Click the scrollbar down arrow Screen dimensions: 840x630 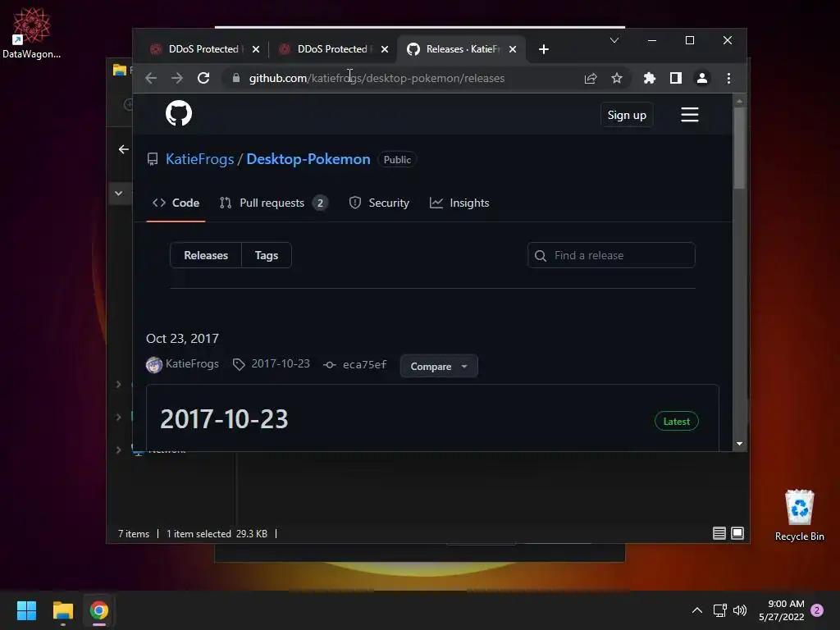(739, 444)
